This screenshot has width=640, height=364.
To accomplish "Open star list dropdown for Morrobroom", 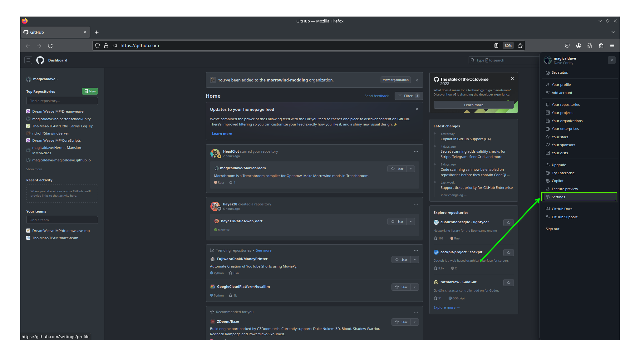I will tap(411, 169).
